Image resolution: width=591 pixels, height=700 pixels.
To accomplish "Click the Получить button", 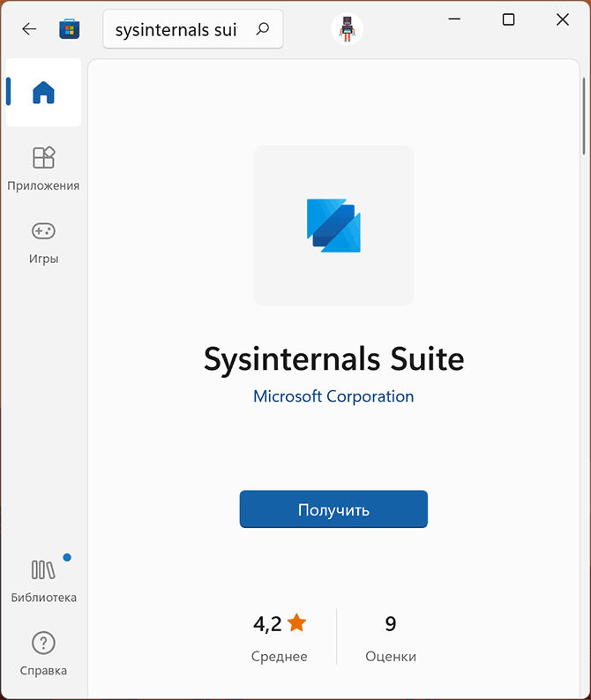I will [333, 509].
